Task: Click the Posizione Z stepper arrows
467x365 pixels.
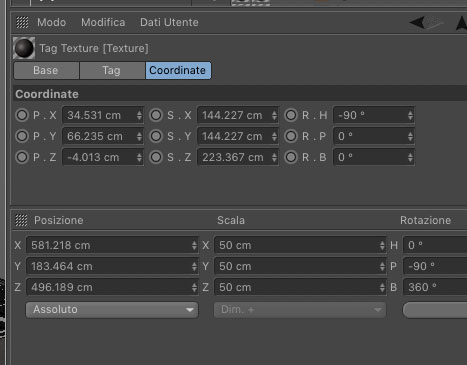Action: 194,287
